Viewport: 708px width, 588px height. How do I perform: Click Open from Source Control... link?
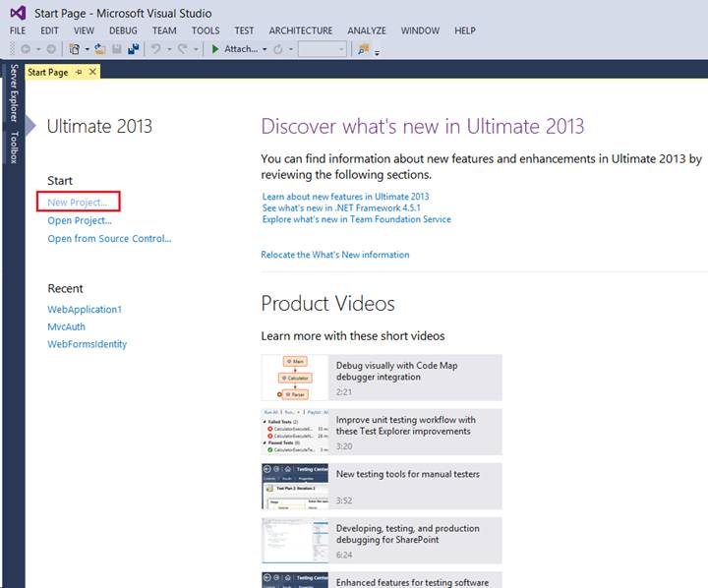tap(109, 238)
